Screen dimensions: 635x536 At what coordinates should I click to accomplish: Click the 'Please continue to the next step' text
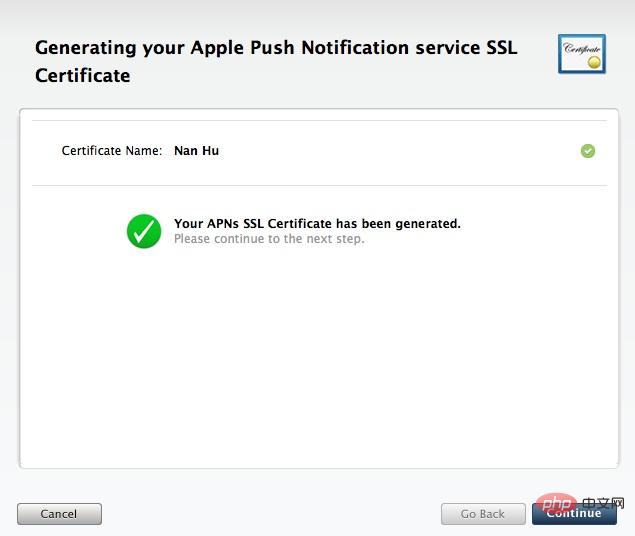pos(269,239)
